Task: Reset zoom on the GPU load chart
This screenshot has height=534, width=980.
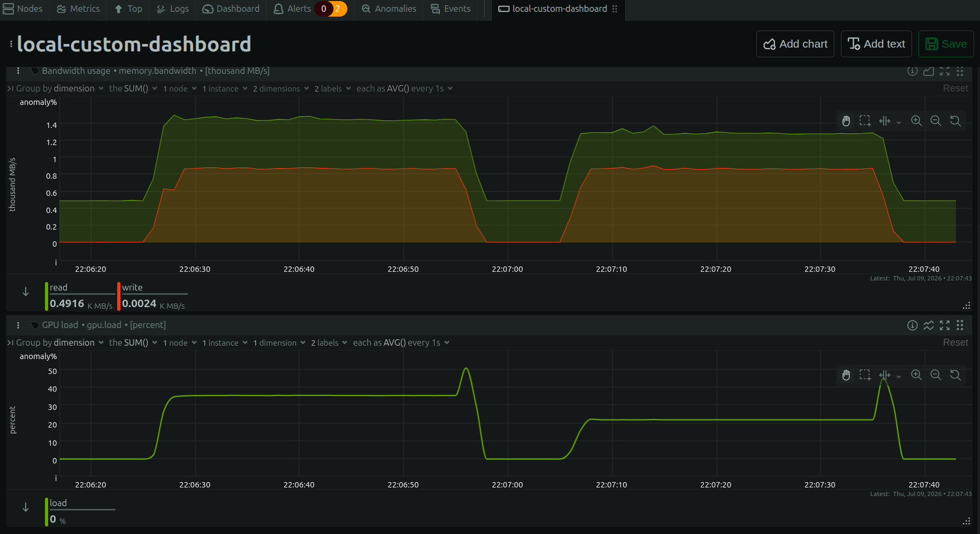Action: [x=955, y=375]
